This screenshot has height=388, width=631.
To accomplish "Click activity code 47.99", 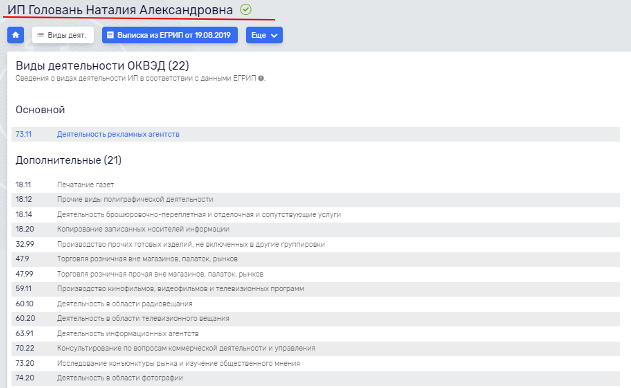I will [x=24, y=274].
